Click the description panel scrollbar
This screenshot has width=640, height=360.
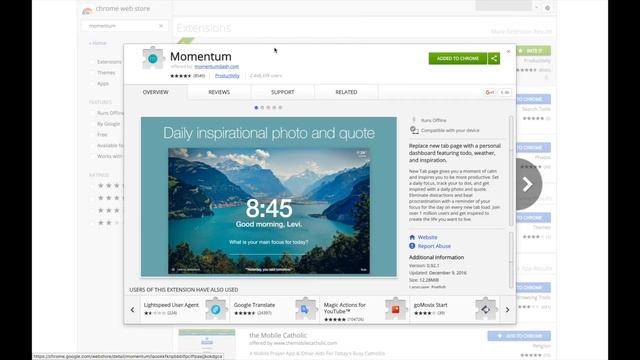click(511, 171)
